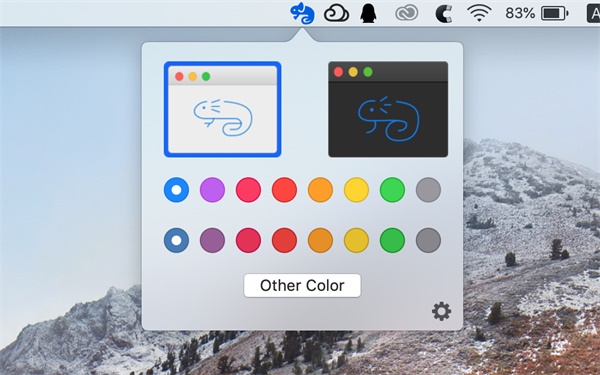600x375 pixels.
Task: Click the Other Color button
Action: (302, 285)
